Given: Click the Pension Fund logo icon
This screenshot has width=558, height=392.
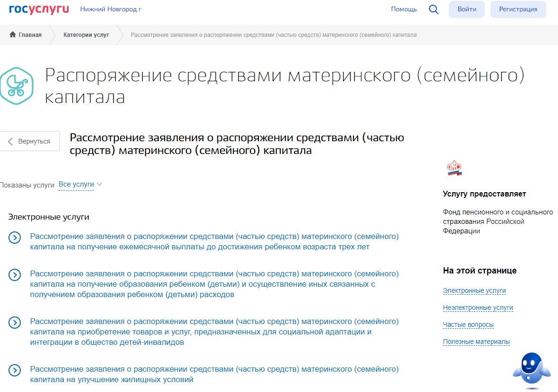Looking at the screenshot, I should tap(454, 168).
